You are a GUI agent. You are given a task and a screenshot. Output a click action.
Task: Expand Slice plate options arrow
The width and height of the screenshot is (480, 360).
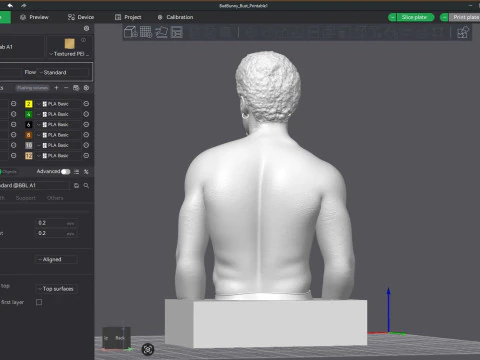tap(392, 17)
